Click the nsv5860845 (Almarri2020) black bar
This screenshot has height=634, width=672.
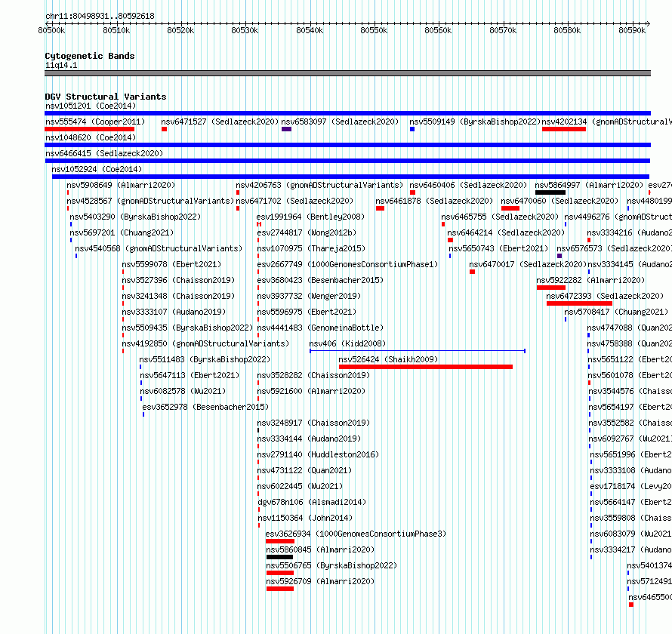pyautogui.click(x=279, y=557)
